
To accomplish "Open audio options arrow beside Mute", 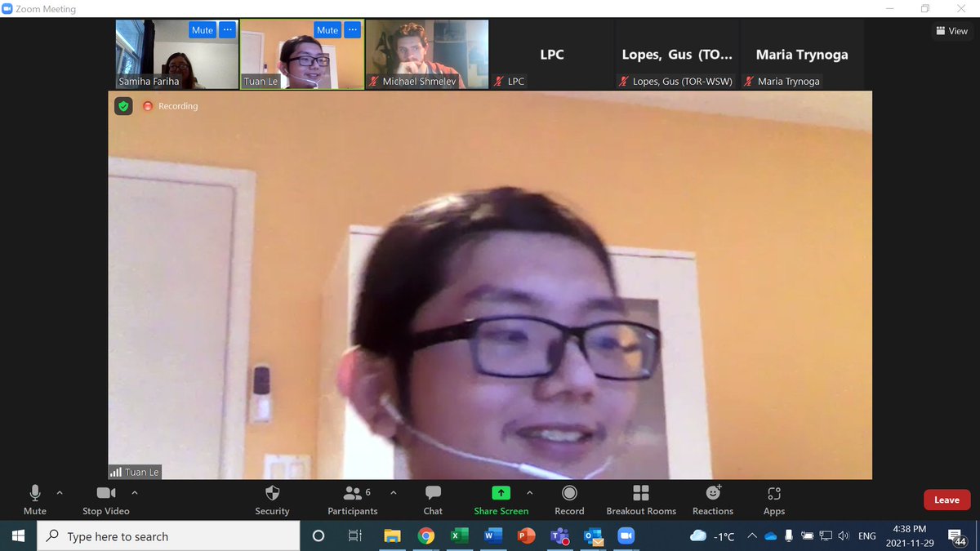I will 60,493.
